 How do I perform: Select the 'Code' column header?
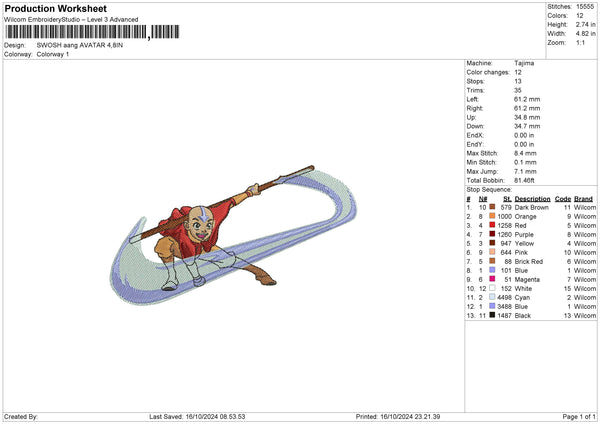[x=562, y=199]
